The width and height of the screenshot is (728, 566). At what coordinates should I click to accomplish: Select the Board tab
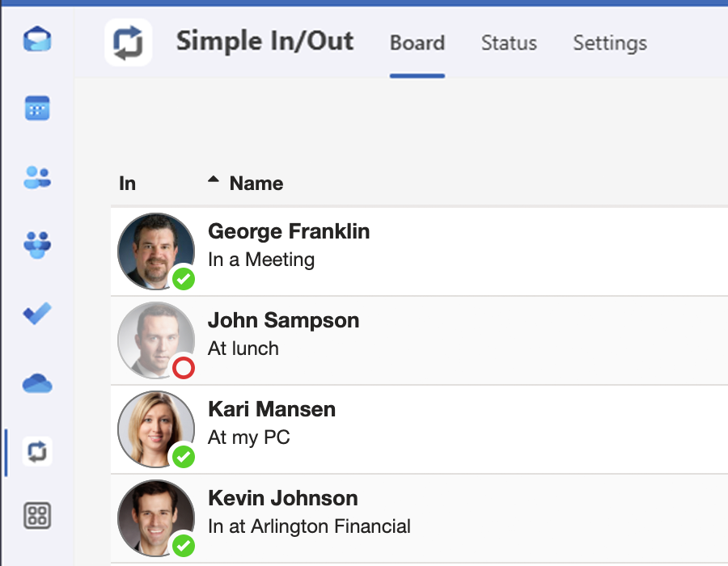417,44
